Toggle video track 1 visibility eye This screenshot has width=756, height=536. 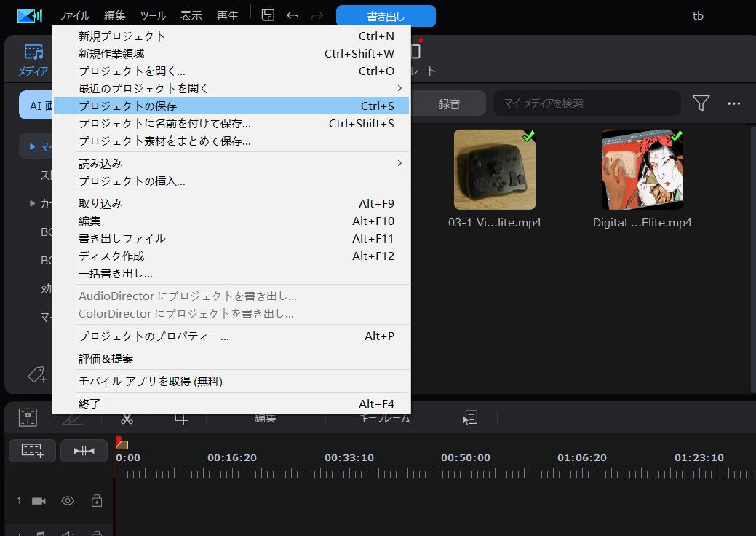68,501
